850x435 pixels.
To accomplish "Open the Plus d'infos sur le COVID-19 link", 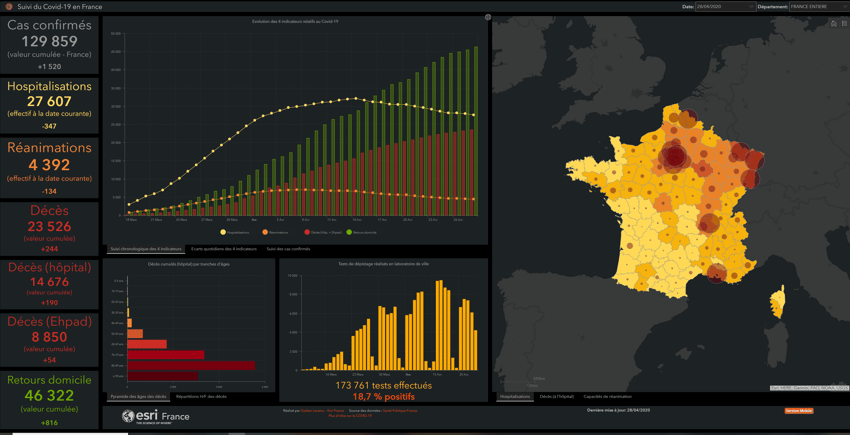I will [x=349, y=415].
